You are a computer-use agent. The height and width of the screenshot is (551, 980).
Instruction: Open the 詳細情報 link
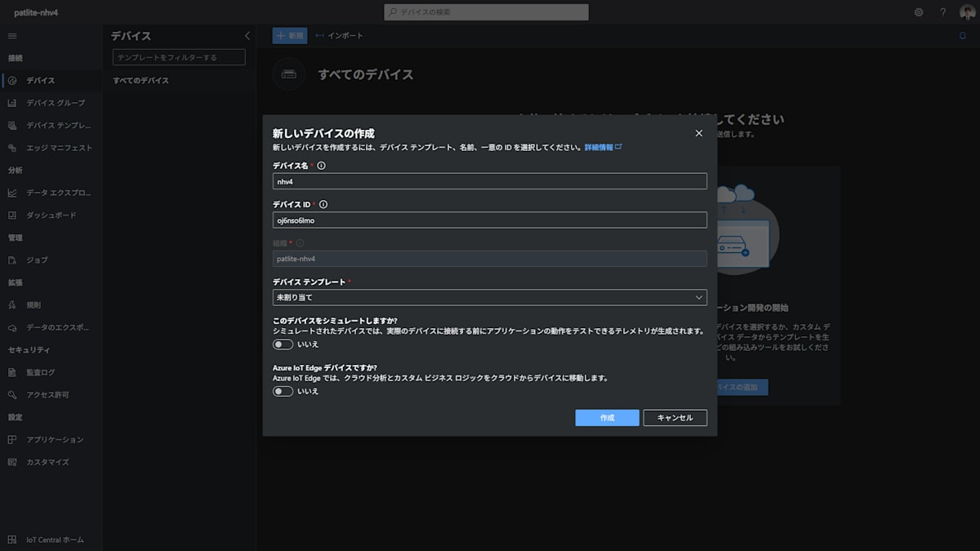(603, 147)
